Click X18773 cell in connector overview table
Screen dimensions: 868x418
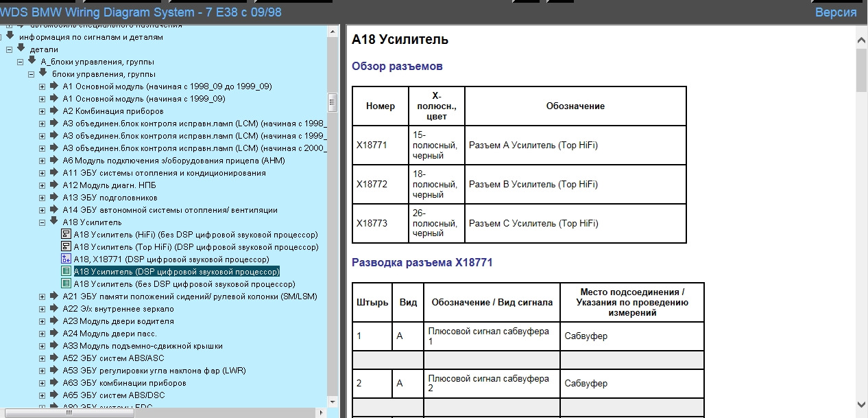[381, 223]
